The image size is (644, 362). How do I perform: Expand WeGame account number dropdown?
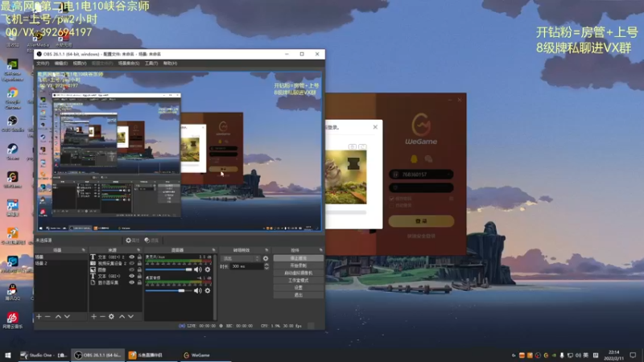pos(449,175)
